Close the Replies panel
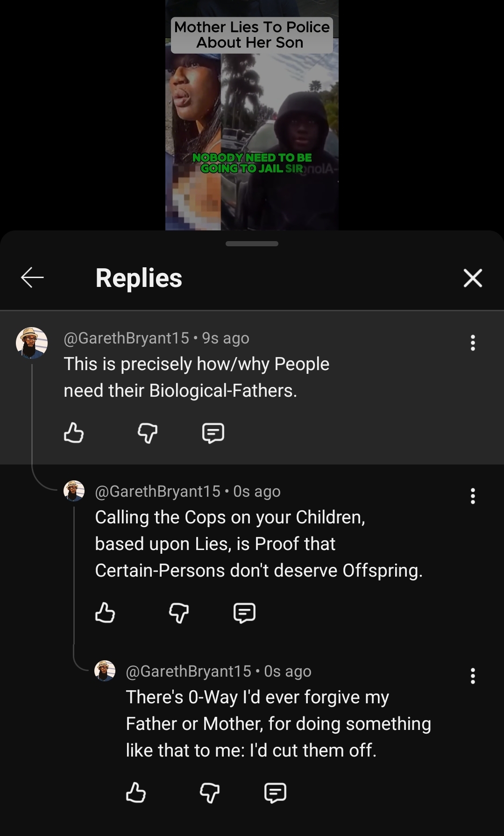 point(472,278)
